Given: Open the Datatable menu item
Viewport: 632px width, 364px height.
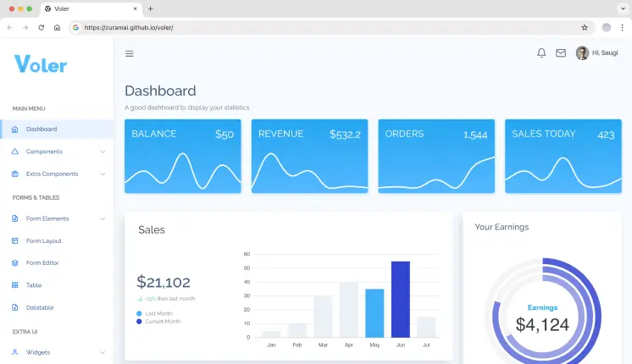Looking at the screenshot, I should [40, 307].
